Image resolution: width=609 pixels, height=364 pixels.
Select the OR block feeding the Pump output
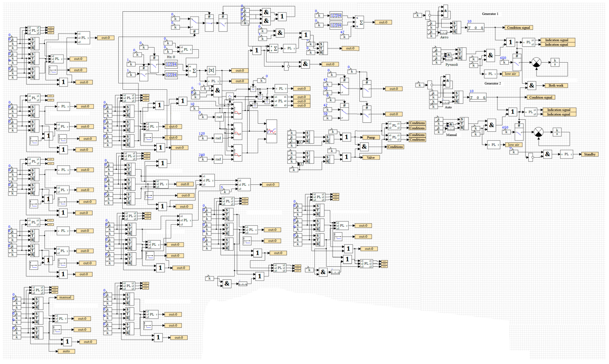[346, 137]
